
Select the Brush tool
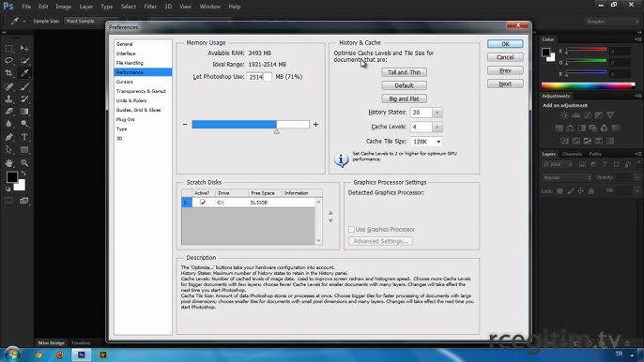[x=24, y=86]
